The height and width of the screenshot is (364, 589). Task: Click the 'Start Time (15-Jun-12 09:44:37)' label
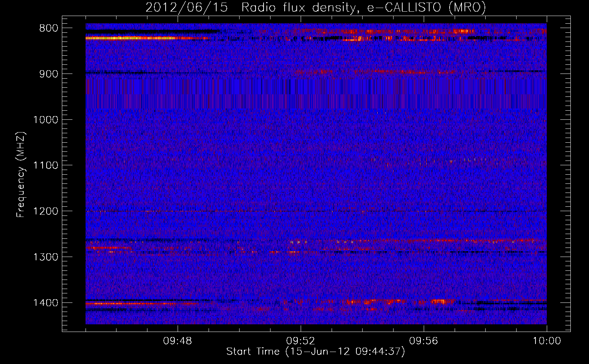click(x=316, y=352)
